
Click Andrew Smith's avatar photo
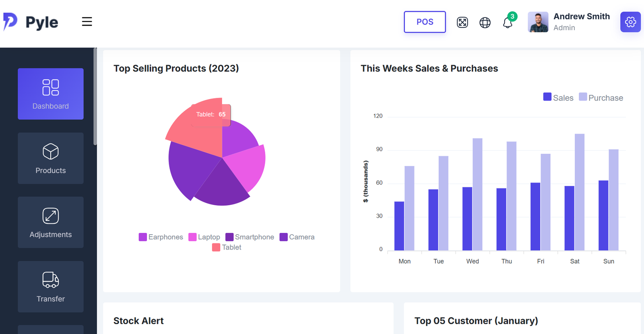coord(538,22)
